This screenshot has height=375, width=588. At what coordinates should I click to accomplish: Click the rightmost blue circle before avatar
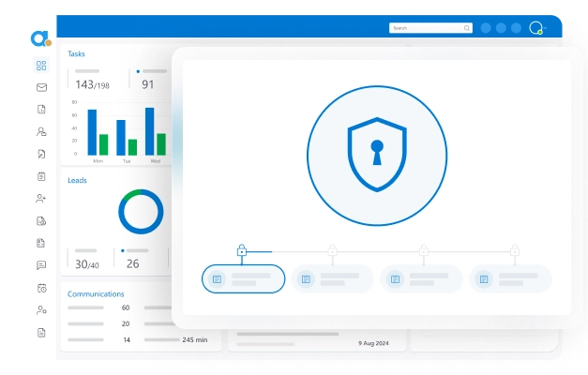(517, 28)
